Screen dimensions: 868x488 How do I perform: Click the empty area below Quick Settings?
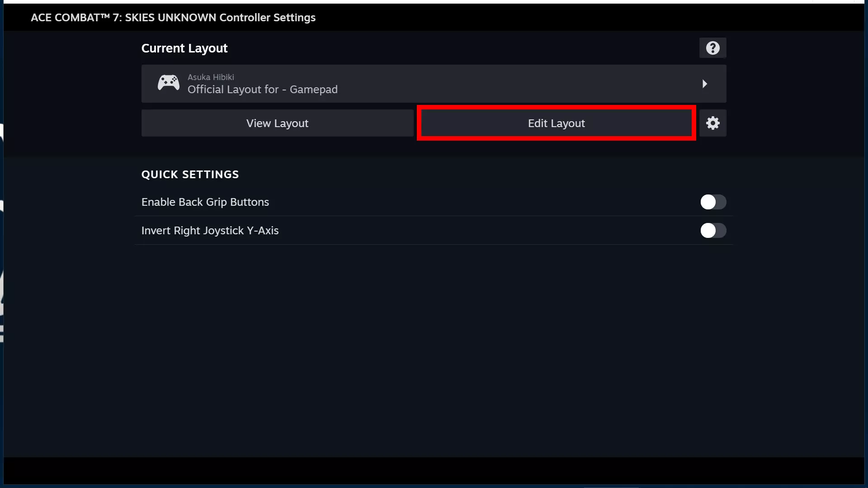point(434,348)
